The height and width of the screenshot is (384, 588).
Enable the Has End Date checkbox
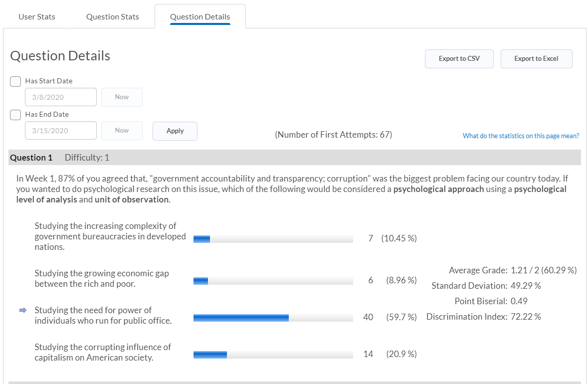pyautogui.click(x=15, y=115)
